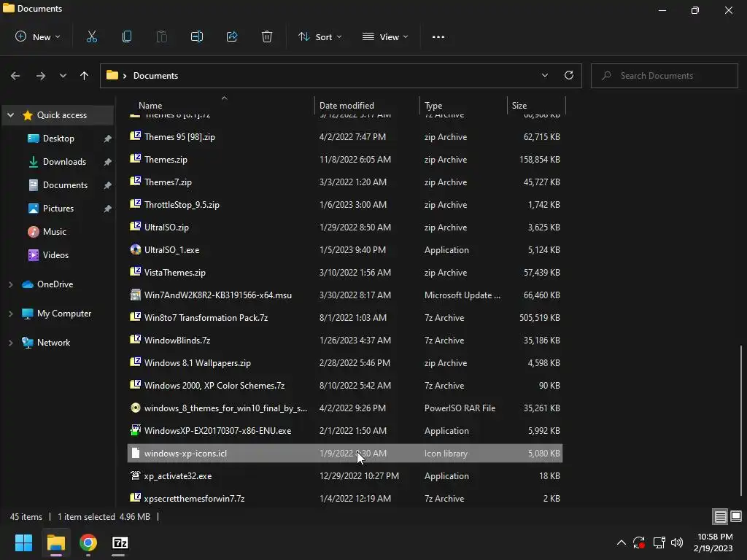Click the Delete trash icon
The image size is (747, 560).
(x=267, y=36)
